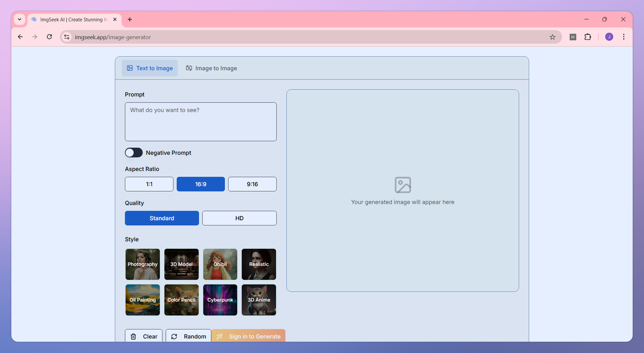Viewport: 644px width, 353px height.
Task: Clear the prompt with the Clear button
Action: click(144, 336)
